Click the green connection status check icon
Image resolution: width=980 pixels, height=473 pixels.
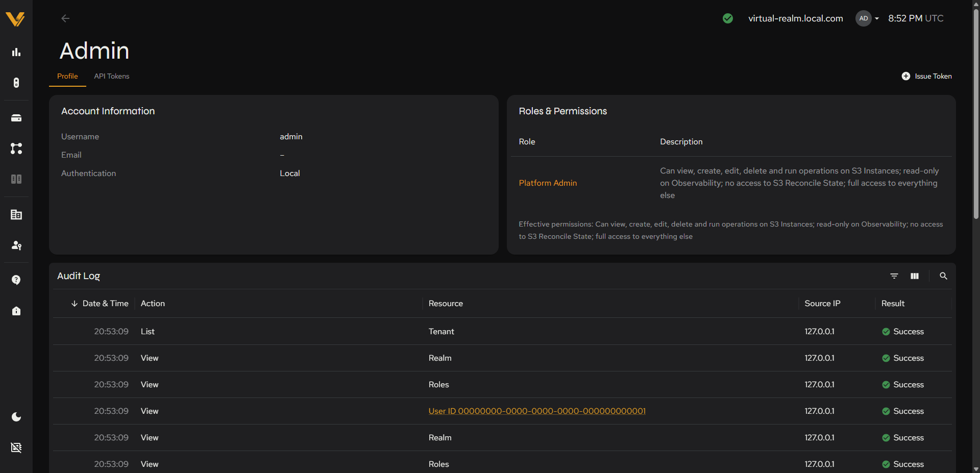(728, 18)
